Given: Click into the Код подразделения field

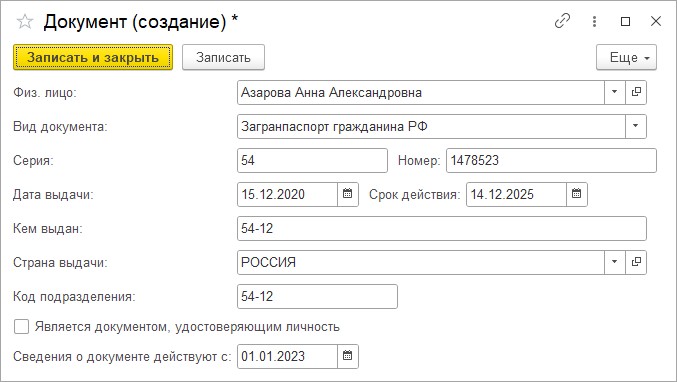Looking at the screenshot, I should tap(317, 296).
